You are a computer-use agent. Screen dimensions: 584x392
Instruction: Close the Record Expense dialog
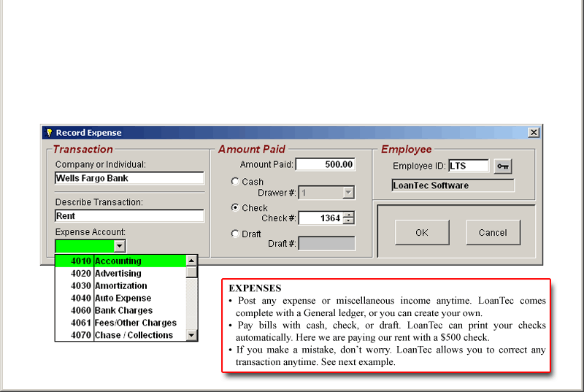pyautogui.click(x=534, y=133)
